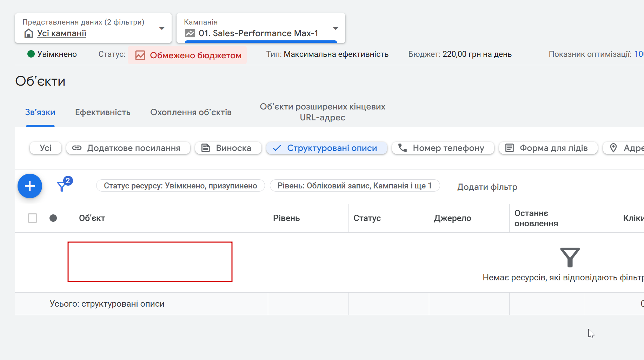This screenshot has height=360, width=644.
Task: Click the home icon beside Усі кампанії
Action: click(x=29, y=33)
